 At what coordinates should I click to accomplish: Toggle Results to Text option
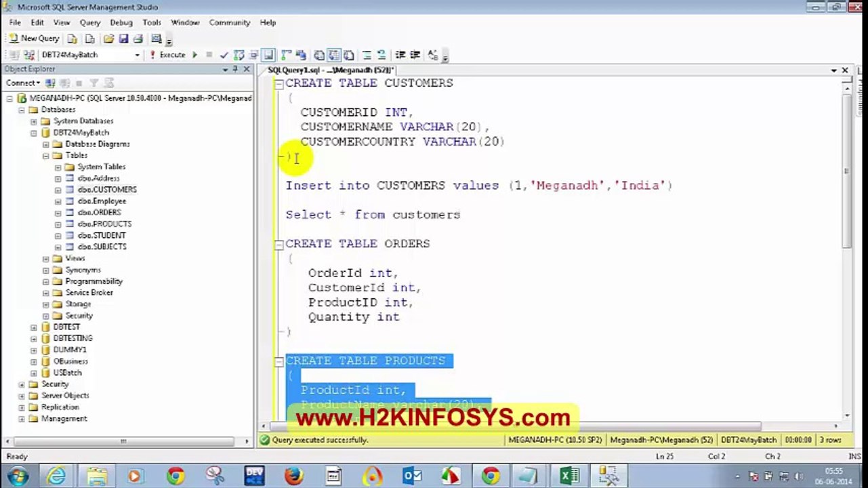(318, 55)
